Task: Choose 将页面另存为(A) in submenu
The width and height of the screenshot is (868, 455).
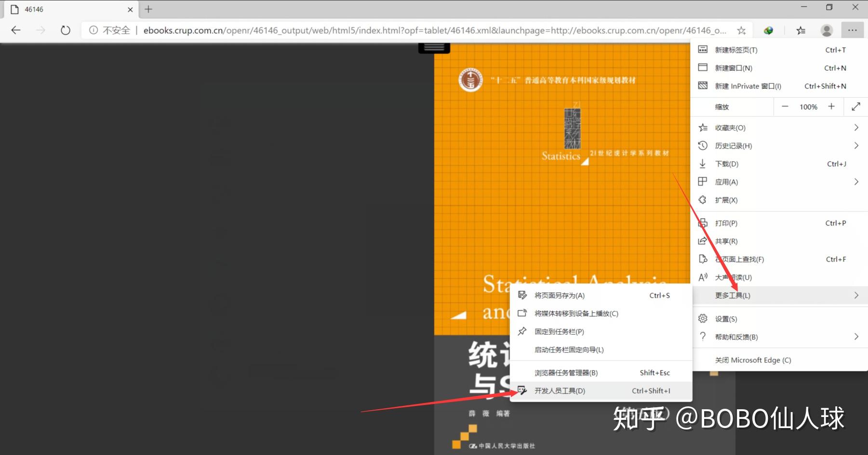Action: pyautogui.click(x=601, y=296)
